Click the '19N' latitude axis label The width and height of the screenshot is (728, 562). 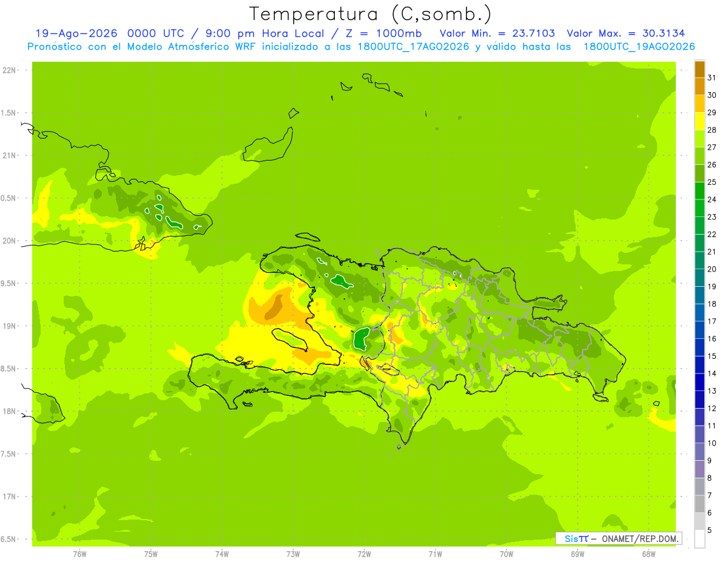click(x=9, y=326)
